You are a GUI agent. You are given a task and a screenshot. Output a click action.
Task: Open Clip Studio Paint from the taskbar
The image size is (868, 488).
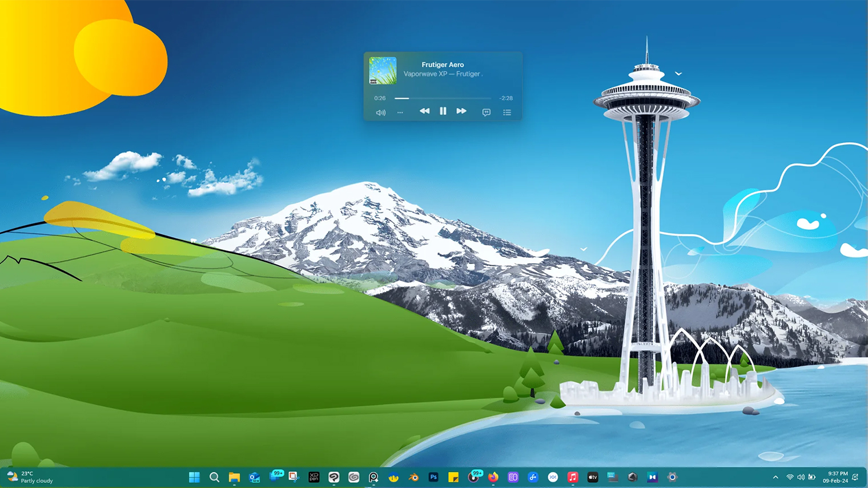click(x=333, y=477)
